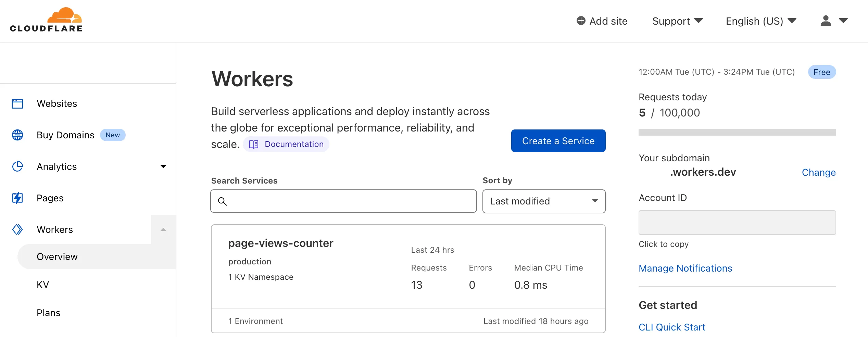Open KV under Workers
Viewport: 868px width, 337px height.
coord(43,285)
